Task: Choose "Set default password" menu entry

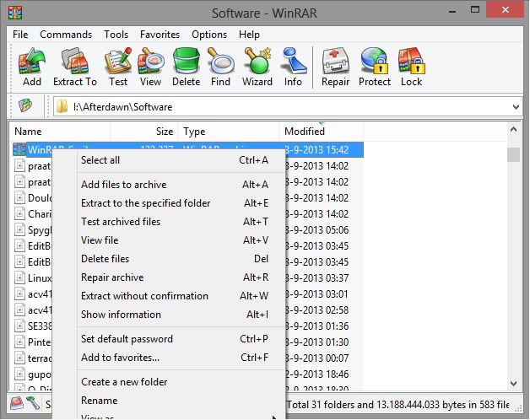Action: tap(127, 339)
